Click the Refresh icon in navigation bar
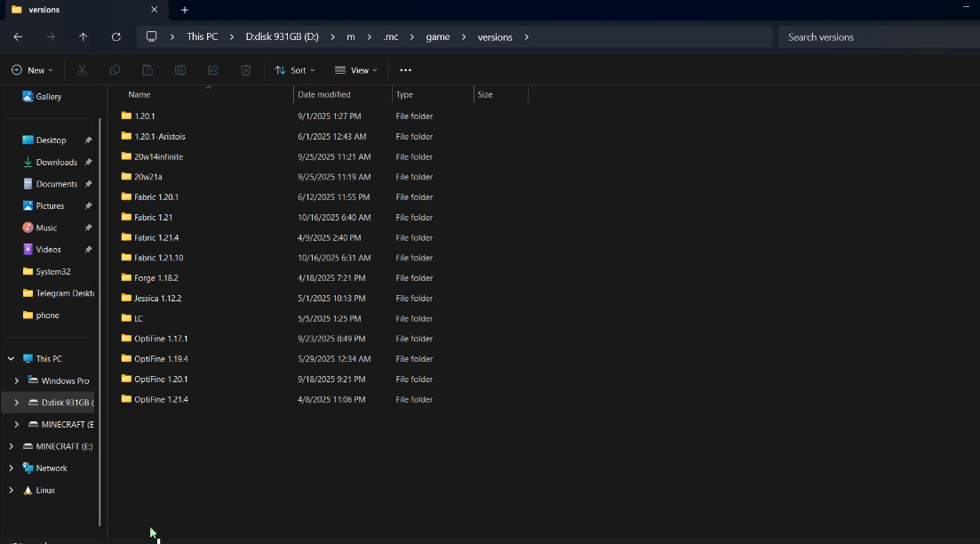Image resolution: width=980 pixels, height=544 pixels. [x=116, y=36]
